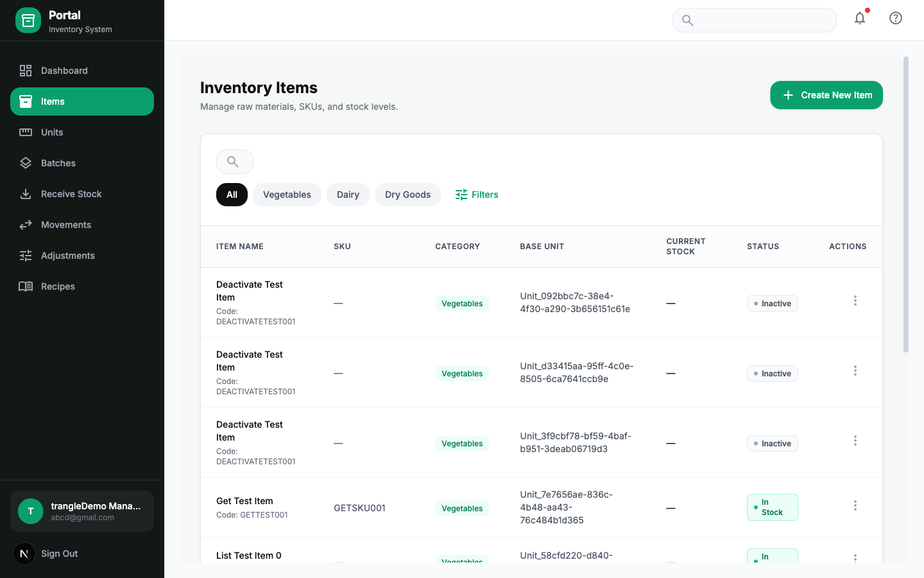Click base unit Unit_092bbc7c-38e4 value

[575, 302]
